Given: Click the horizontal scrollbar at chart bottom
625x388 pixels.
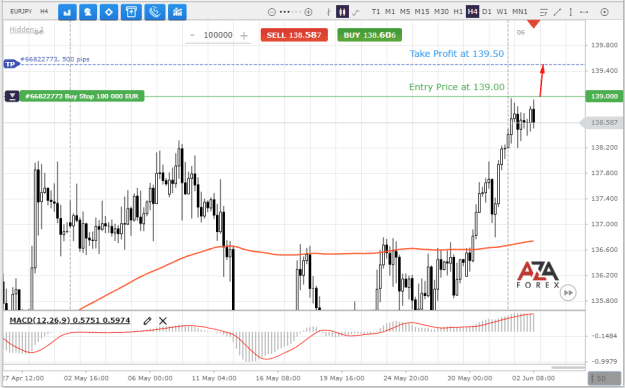Looking at the screenshot, I should point(568,368).
